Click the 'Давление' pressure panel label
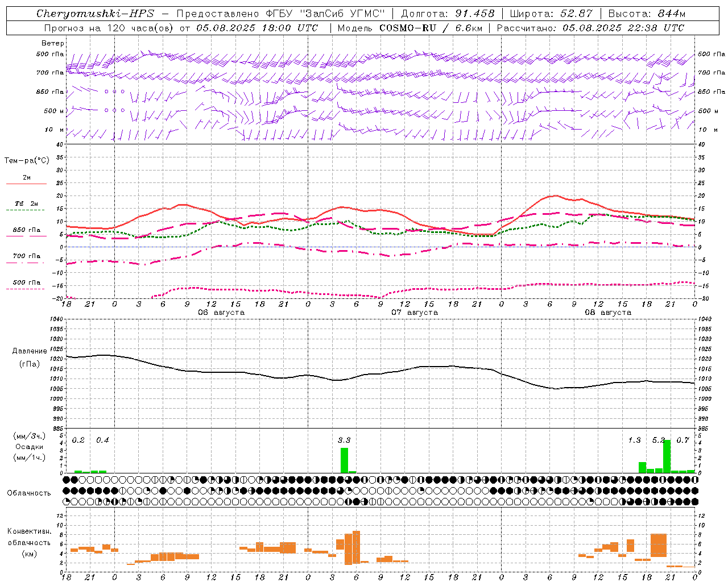This screenshot has width=728, height=582. (x=30, y=351)
